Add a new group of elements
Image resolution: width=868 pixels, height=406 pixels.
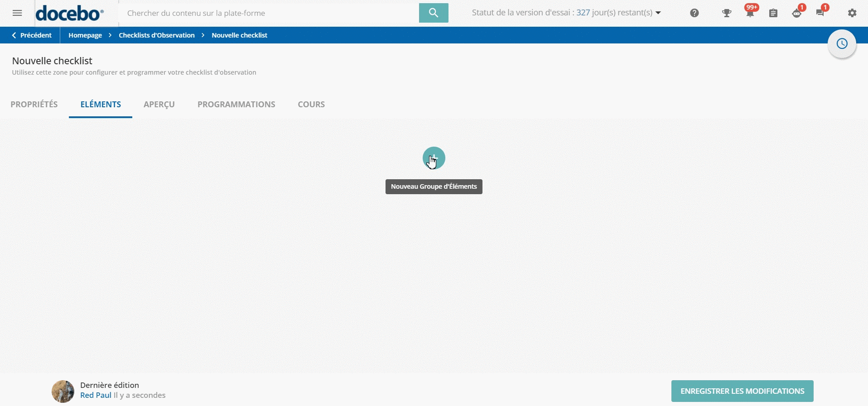[434, 158]
